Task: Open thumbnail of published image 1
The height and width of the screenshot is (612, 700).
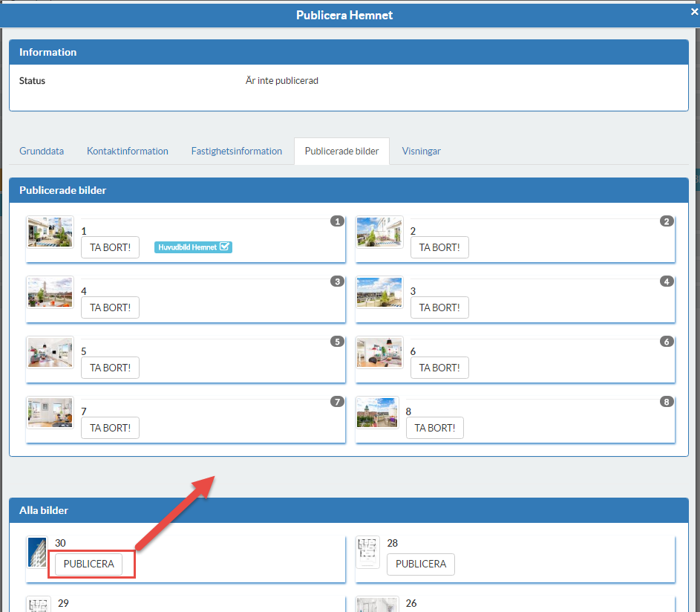Action: click(x=50, y=232)
